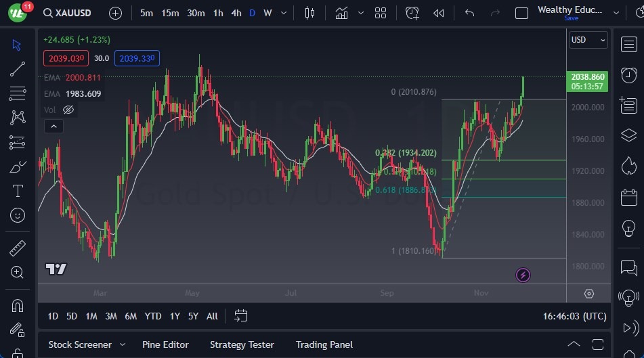Select the brush drawing tool
Image resolution: width=644 pixels, height=358 pixels.
pyautogui.click(x=17, y=166)
